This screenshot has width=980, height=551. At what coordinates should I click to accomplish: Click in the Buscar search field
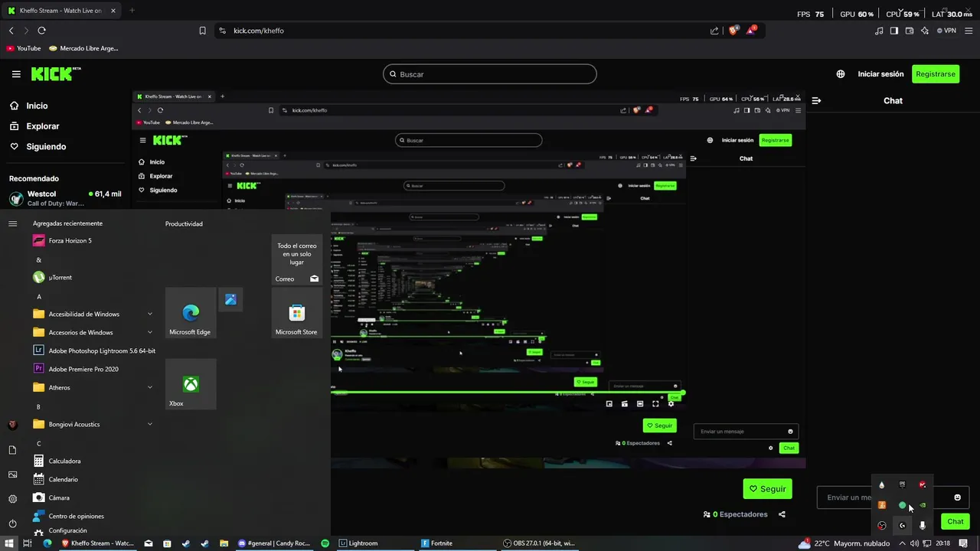click(490, 74)
